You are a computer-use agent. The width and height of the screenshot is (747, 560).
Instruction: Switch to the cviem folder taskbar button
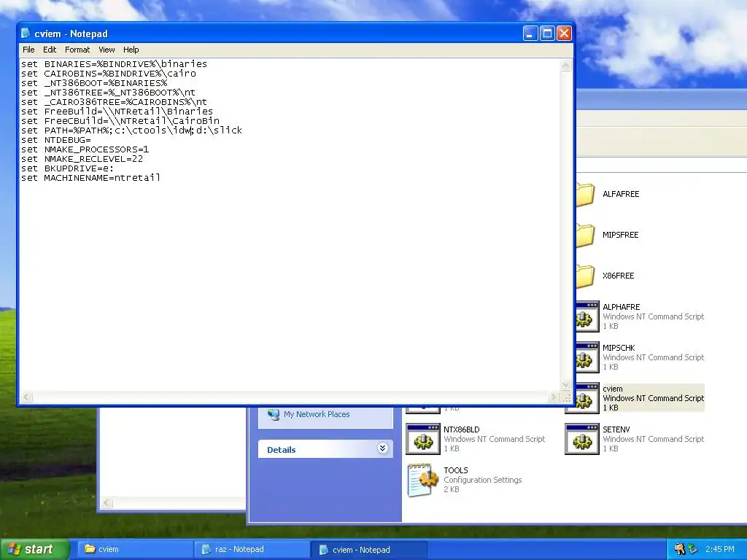pyautogui.click(x=133, y=549)
